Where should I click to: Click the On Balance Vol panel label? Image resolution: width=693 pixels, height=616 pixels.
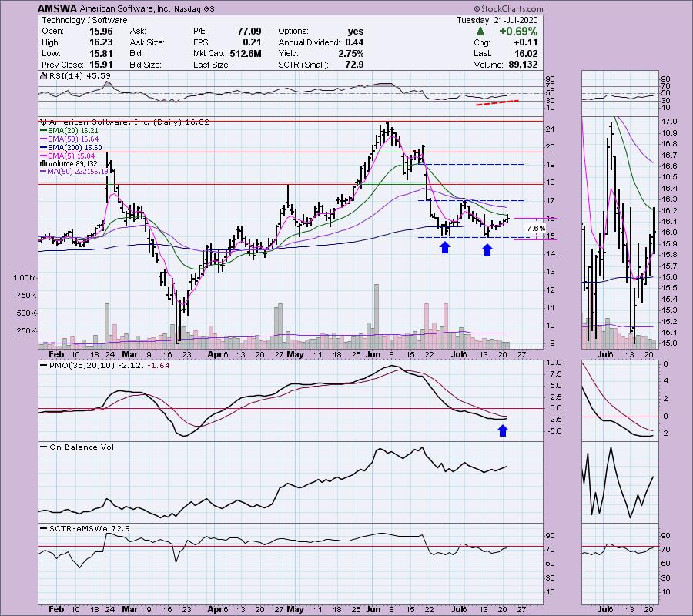(x=77, y=447)
